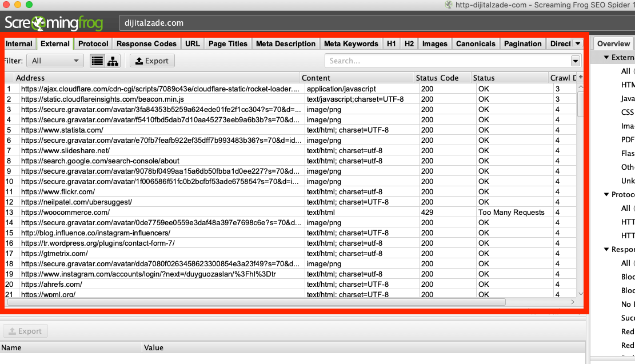Click the table's vertical scrollbar thumb
This screenshot has width=635, height=364.
(x=581, y=104)
